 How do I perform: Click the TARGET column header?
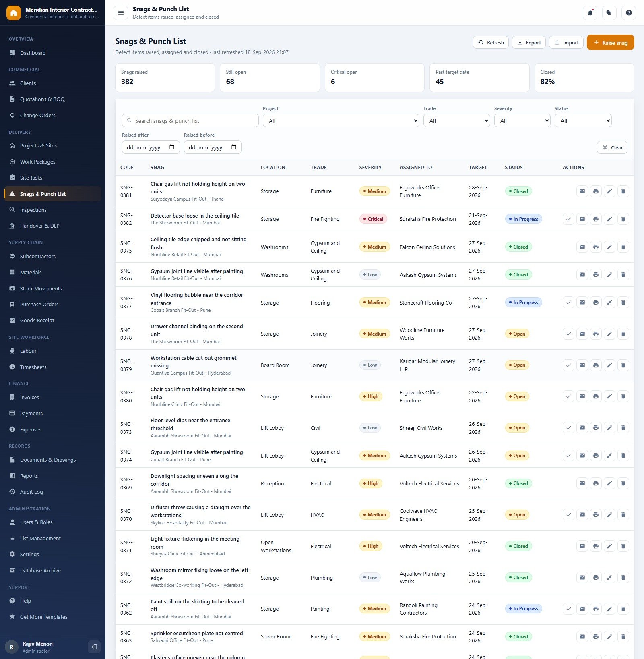(478, 168)
